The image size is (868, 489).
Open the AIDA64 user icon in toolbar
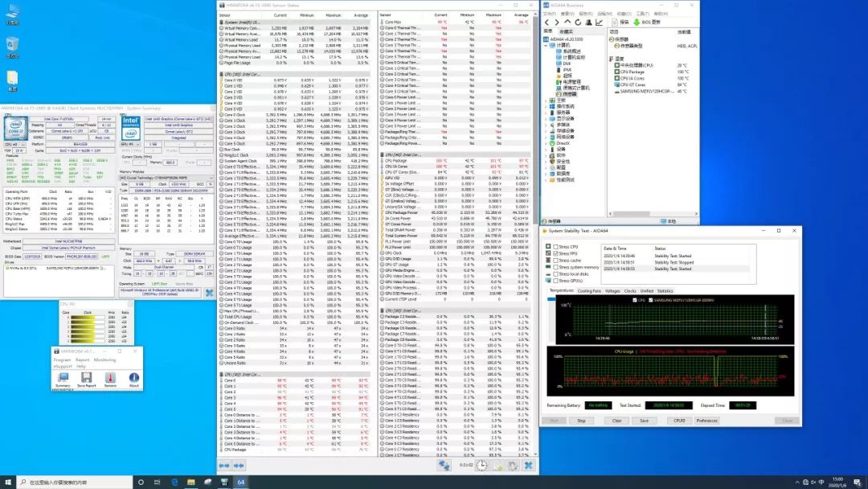pos(588,23)
